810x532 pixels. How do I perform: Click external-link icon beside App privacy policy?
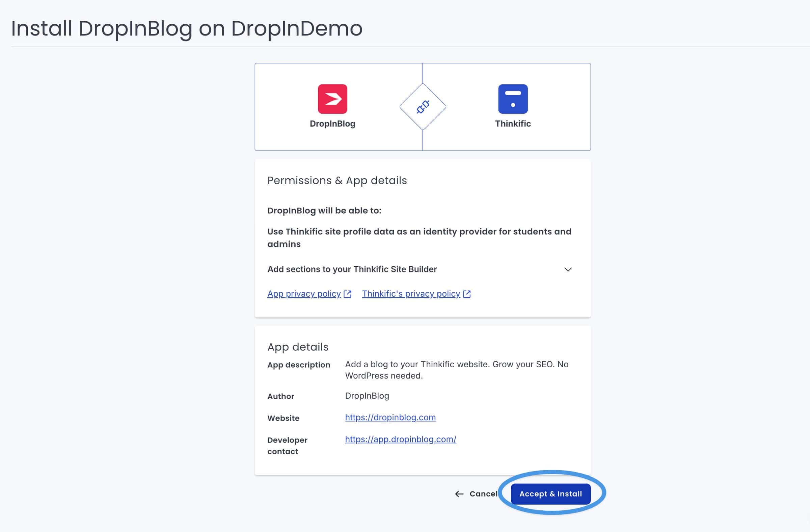click(x=348, y=294)
